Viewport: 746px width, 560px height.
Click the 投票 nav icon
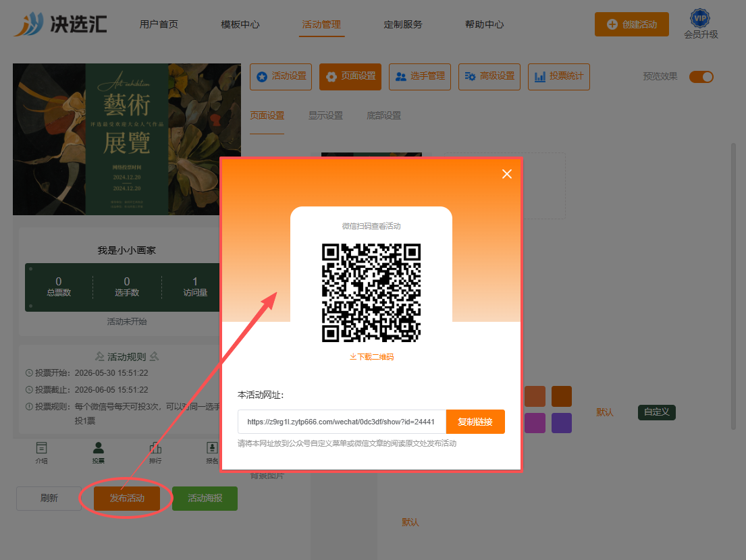[x=99, y=453]
